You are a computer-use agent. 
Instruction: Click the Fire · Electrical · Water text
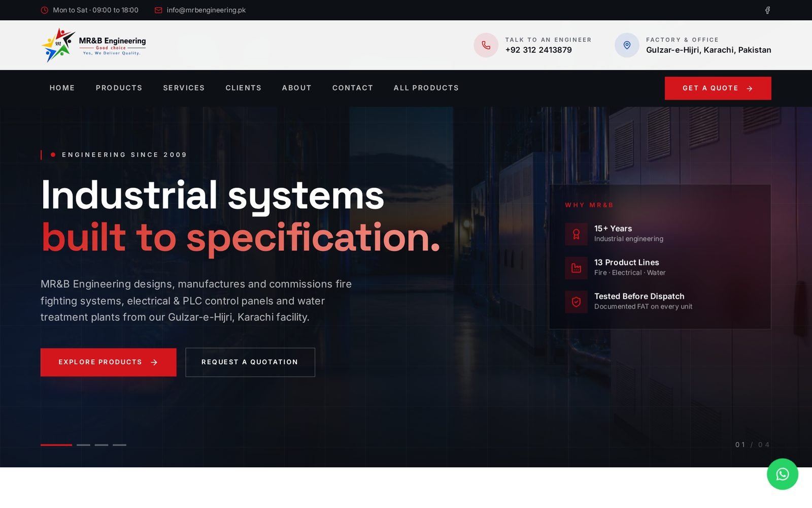tap(630, 273)
